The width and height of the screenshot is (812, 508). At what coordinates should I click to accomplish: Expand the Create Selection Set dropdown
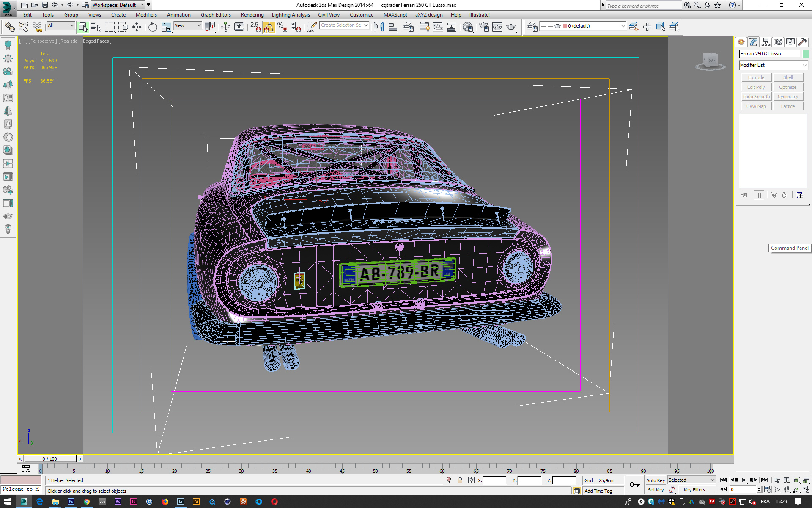(366, 25)
